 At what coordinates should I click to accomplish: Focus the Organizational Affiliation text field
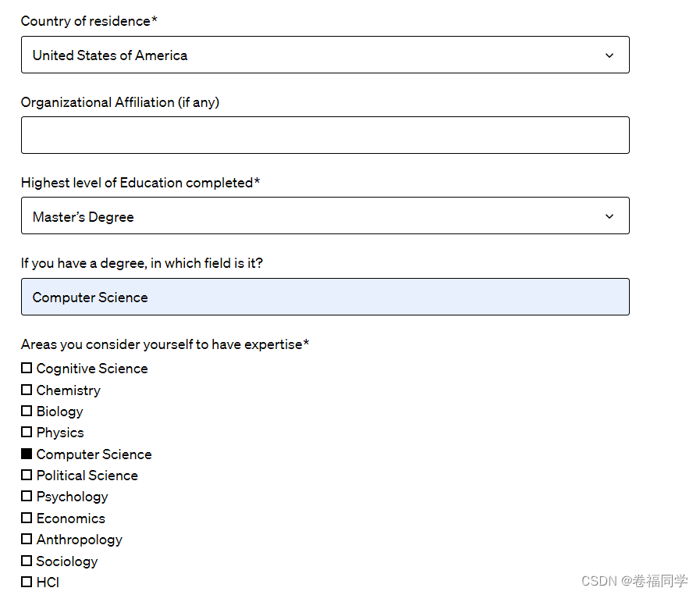pyautogui.click(x=325, y=135)
